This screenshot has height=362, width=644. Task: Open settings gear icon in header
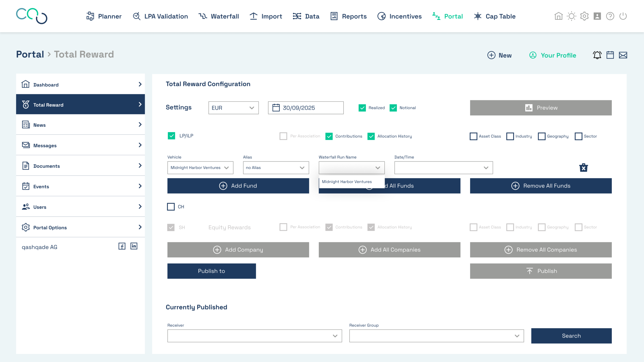coord(584,16)
